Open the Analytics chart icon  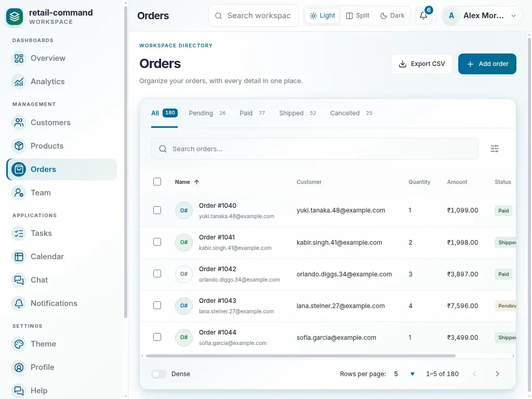click(19, 82)
